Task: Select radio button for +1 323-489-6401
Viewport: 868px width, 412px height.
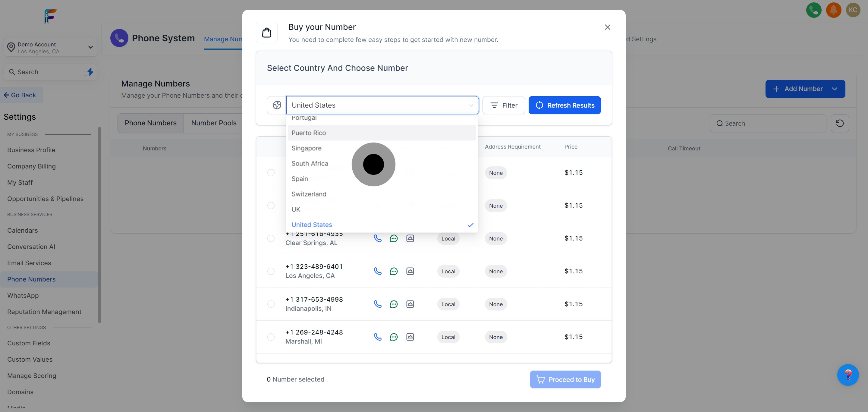Action: coord(271,271)
